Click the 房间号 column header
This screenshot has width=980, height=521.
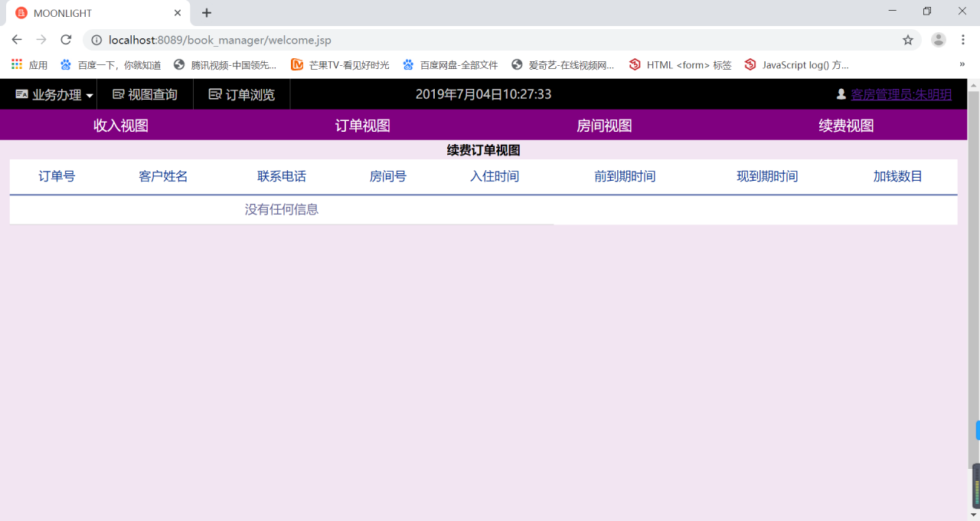click(x=388, y=176)
